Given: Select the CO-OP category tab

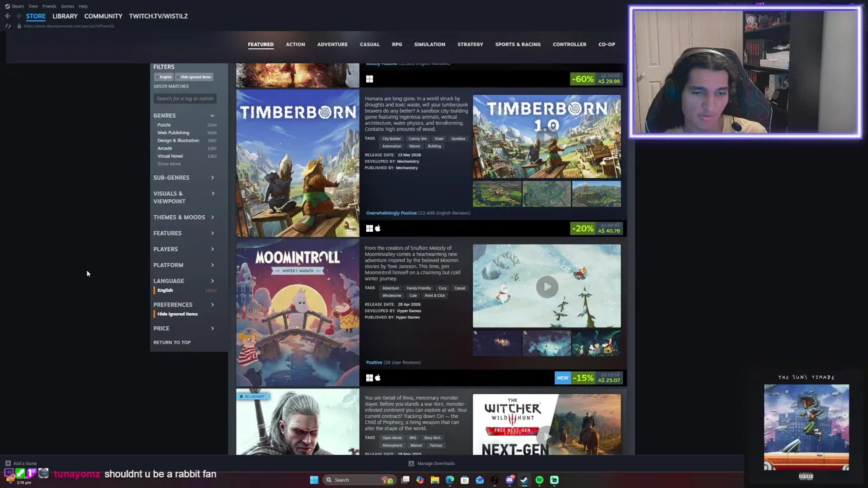Looking at the screenshot, I should coord(607,45).
